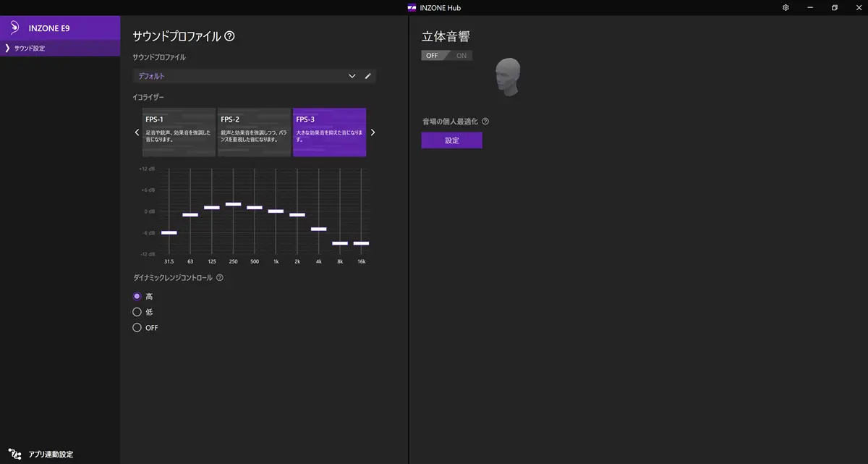868x464 pixels.
Task: Toggle the 立体音響 OFF/ON switch
Action: coord(446,56)
